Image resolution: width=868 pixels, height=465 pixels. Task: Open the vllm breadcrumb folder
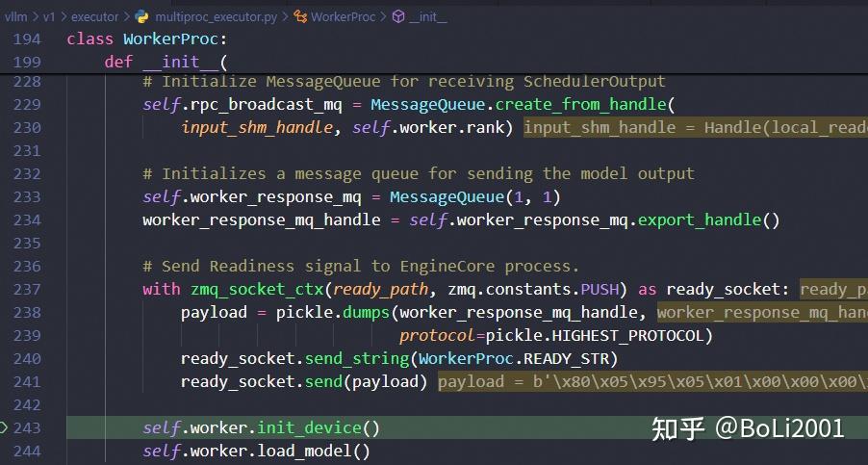click(16, 17)
